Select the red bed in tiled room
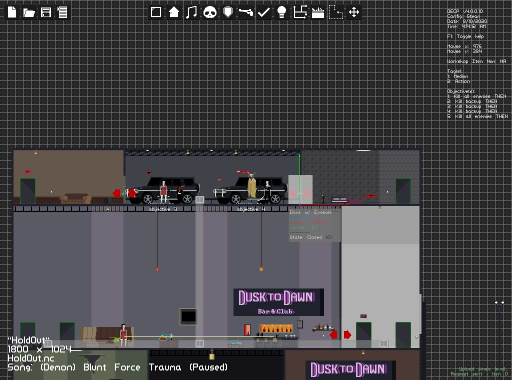The width and height of the screenshot is (512, 380). pos(347,200)
